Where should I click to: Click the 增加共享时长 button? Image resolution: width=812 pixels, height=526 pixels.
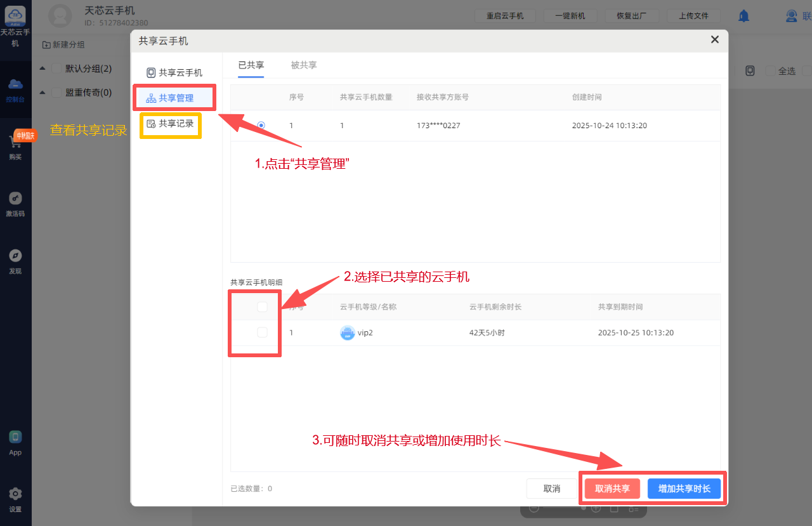[x=684, y=489]
